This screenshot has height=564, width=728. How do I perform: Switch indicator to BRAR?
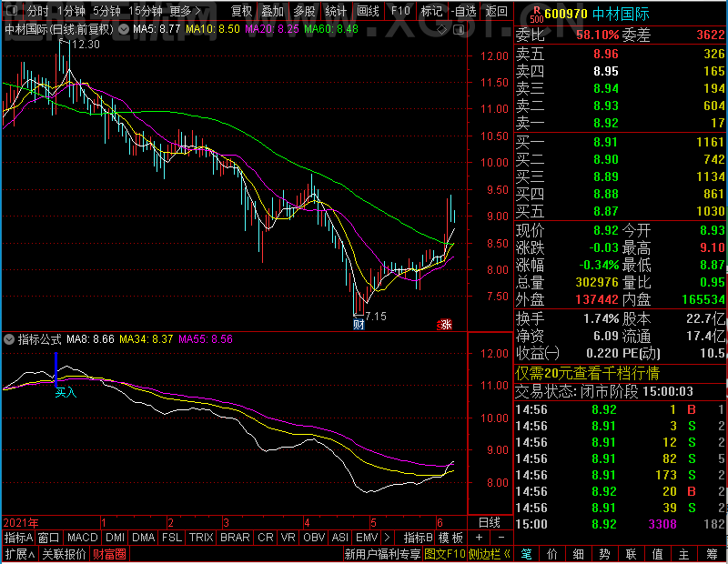235,538
